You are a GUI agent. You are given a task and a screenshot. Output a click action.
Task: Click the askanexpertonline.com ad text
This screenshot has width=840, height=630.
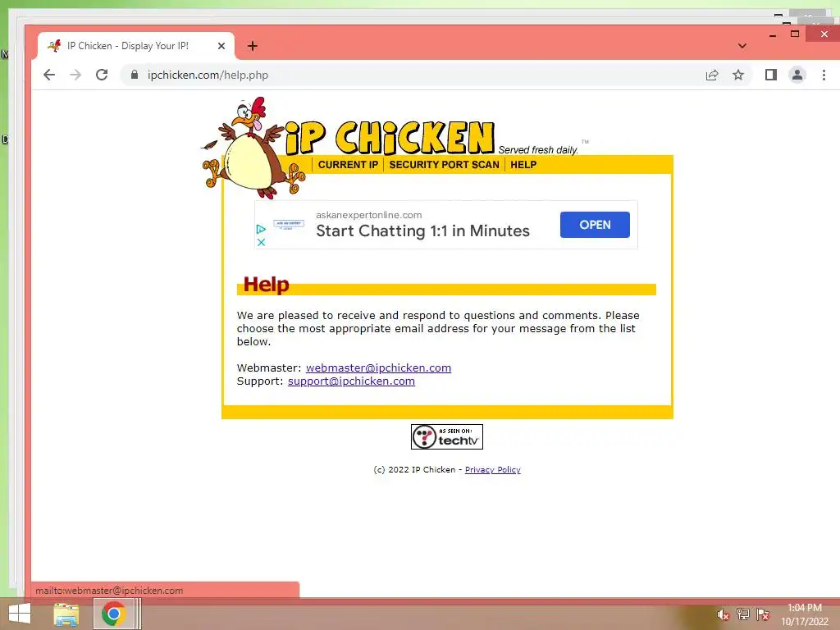(369, 215)
